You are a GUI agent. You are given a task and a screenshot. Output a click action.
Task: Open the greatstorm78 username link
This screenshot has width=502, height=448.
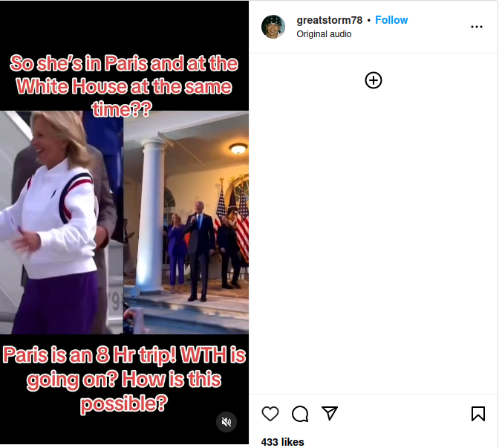pyautogui.click(x=330, y=20)
